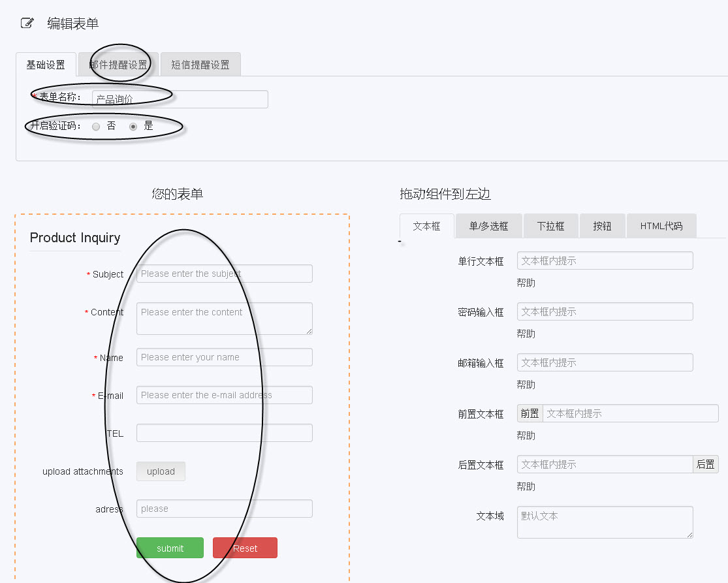Open the HTML代码 component tab

[x=661, y=225]
